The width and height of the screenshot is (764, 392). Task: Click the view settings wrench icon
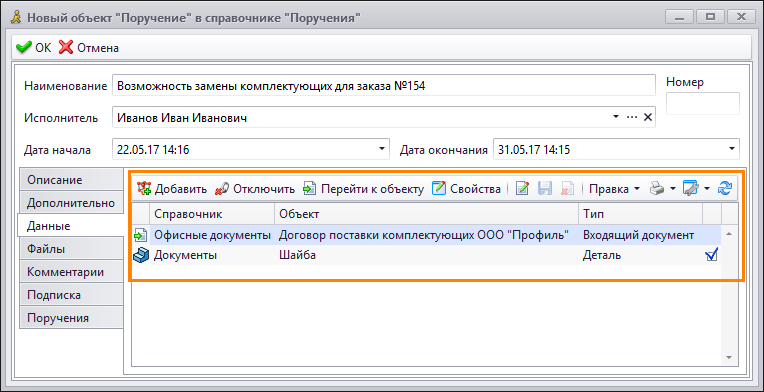click(690, 189)
